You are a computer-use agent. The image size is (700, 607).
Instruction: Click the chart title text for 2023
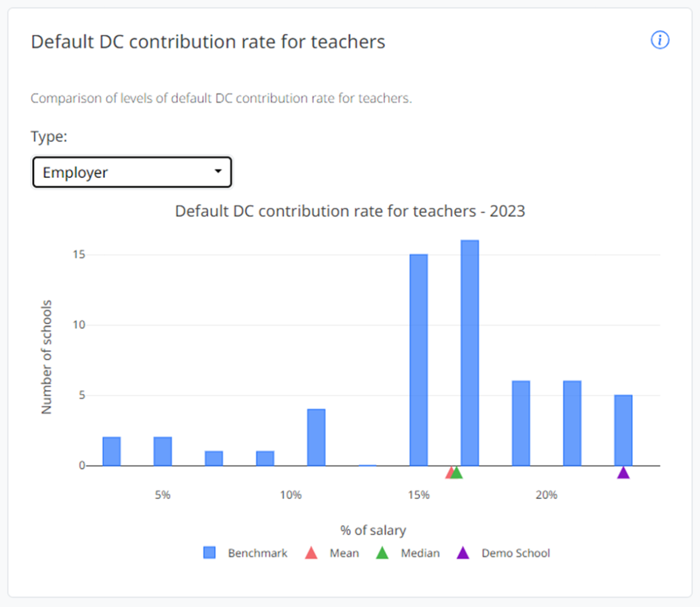(x=350, y=211)
